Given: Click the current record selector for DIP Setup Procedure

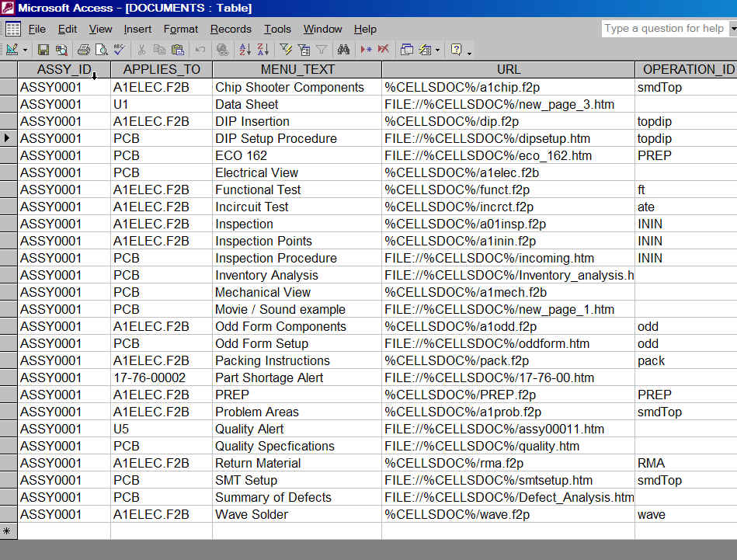Looking at the screenshot, I should 9,138.
